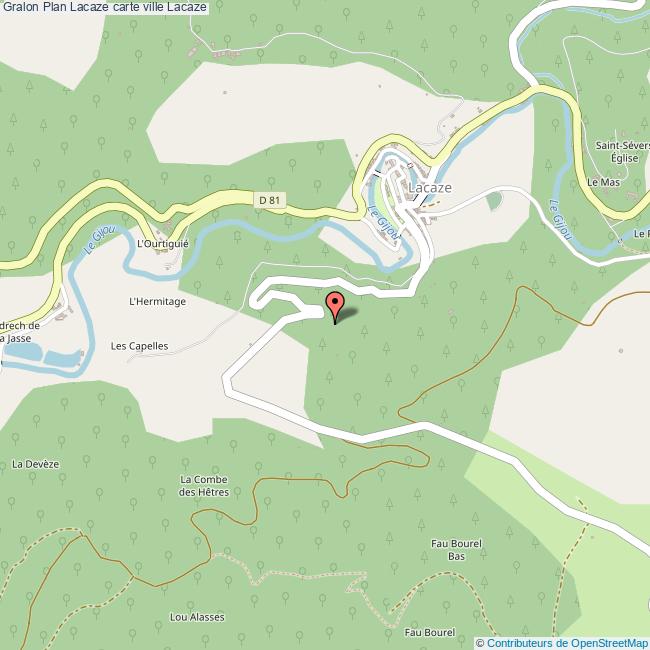This screenshot has width=650, height=650.
Task: Click the Les Capelles label
Action: (x=140, y=346)
